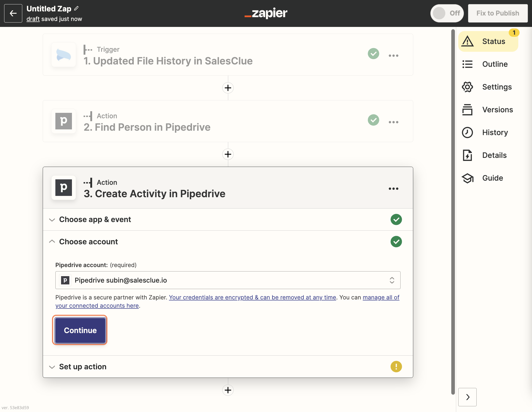The width and height of the screenshot is (532, 412).
Task: Add a step after Find Person in Pipedrive
Action: coord(228,154)
